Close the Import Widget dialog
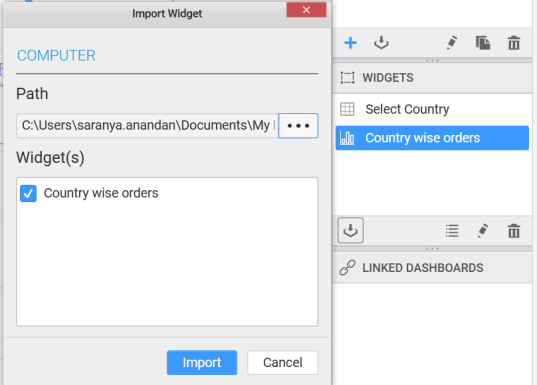Viewport: 537px width, 385px height. 307,10
